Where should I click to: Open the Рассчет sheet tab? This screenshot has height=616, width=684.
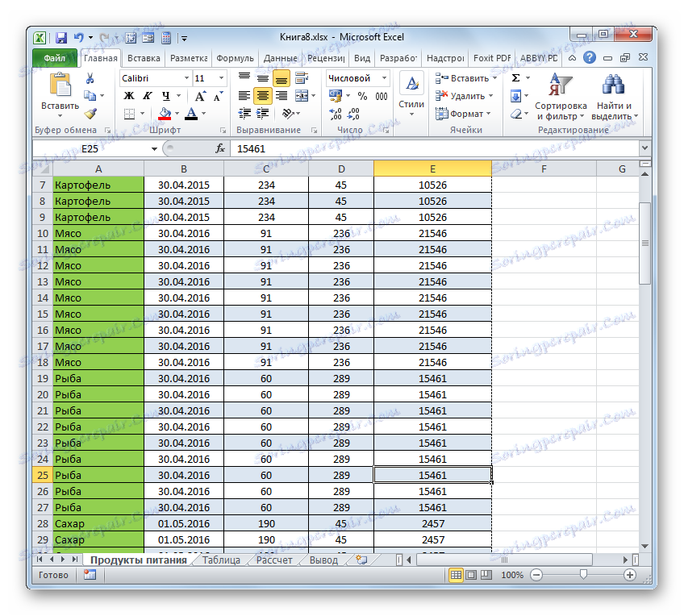click(274, 560)
